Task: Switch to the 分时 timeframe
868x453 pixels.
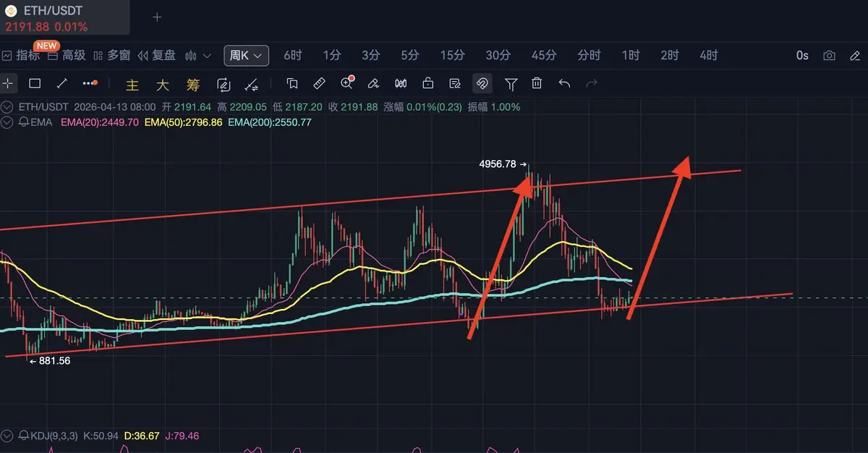Action: pos(589,55)
